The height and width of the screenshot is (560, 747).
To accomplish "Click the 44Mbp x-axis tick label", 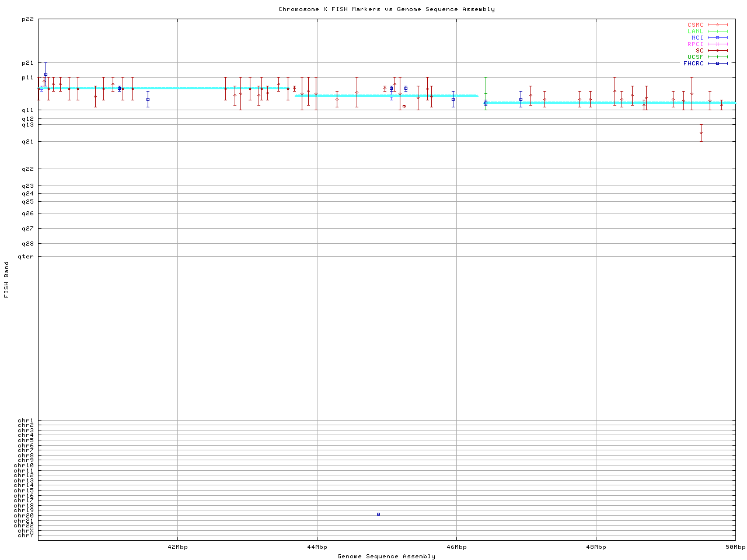I will tap(317, 547).
